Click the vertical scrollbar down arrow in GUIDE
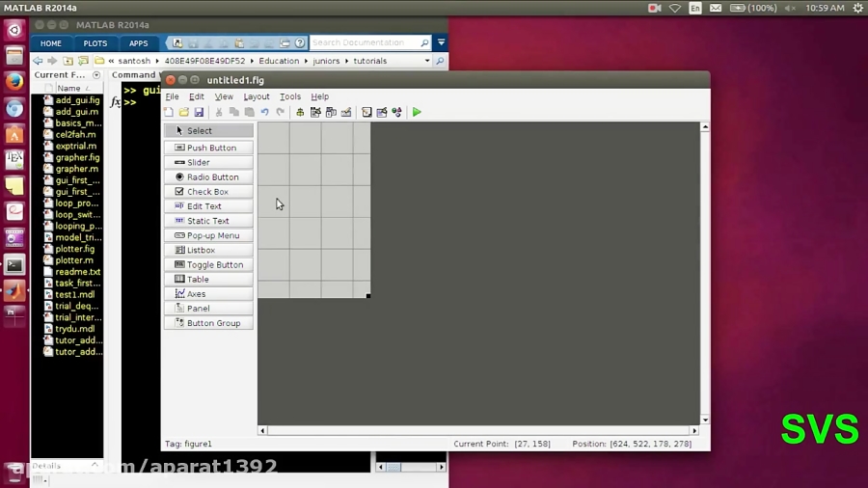Screen dimensions: 868x488 [x=705, y=420]
